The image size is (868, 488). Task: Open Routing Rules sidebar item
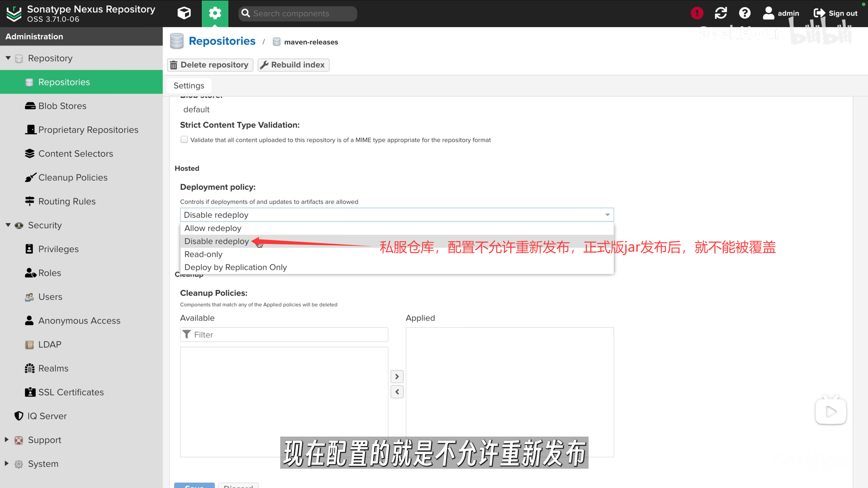coord(81,202)
